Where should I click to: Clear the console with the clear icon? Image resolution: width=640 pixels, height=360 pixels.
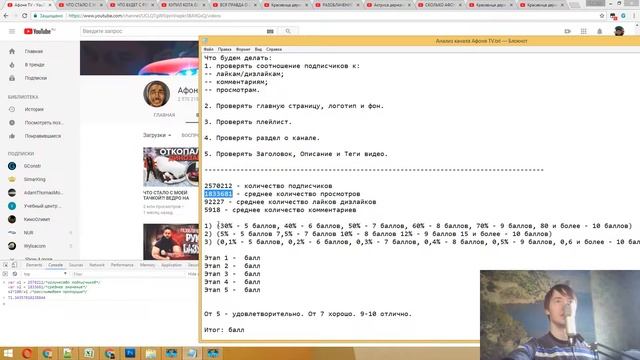[15, 274]
